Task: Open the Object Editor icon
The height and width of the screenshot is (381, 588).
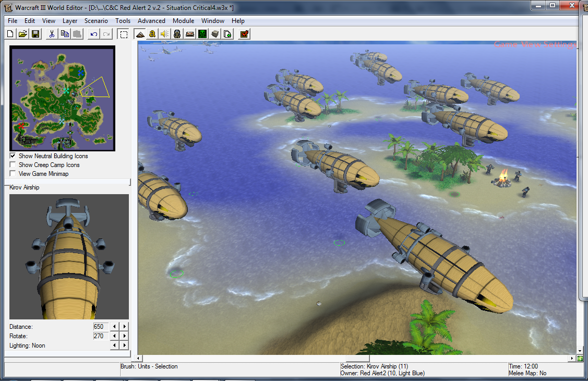Action: 177,34
